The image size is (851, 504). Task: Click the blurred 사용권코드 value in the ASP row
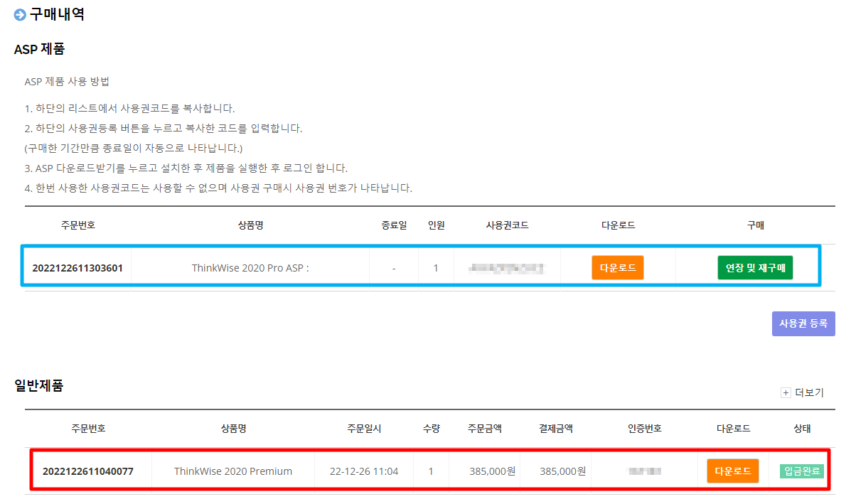pos(506,268)
